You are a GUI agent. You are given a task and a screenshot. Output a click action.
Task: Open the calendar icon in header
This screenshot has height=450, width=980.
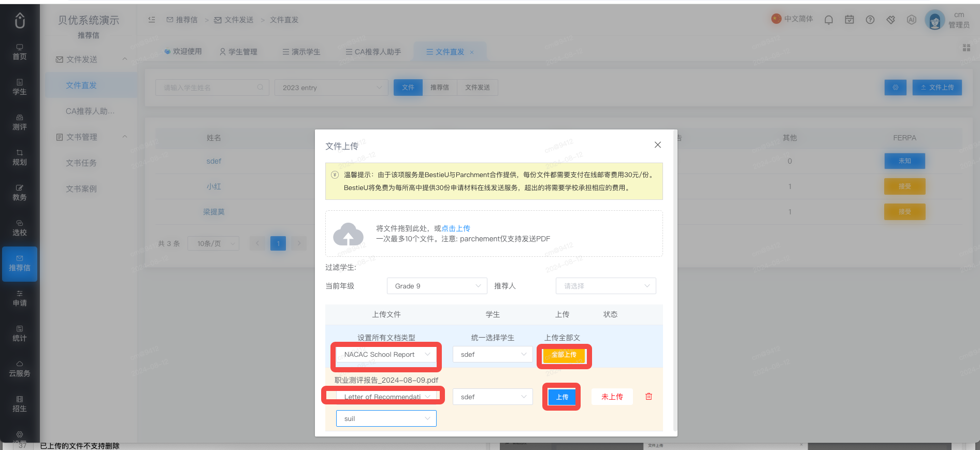pyautogui.click(x=849, y=20)
